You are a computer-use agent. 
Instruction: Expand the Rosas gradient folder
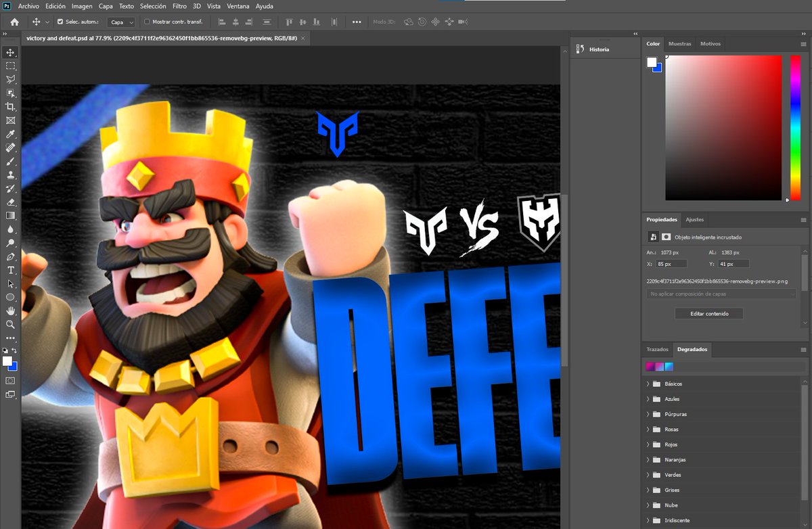pos(648,429)
